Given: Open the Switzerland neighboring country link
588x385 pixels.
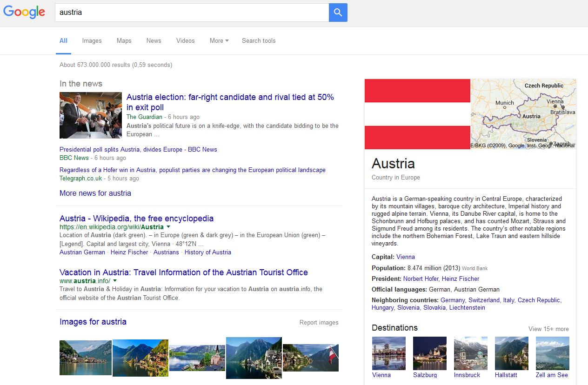Looking at the screenshot, I should 484,300.
